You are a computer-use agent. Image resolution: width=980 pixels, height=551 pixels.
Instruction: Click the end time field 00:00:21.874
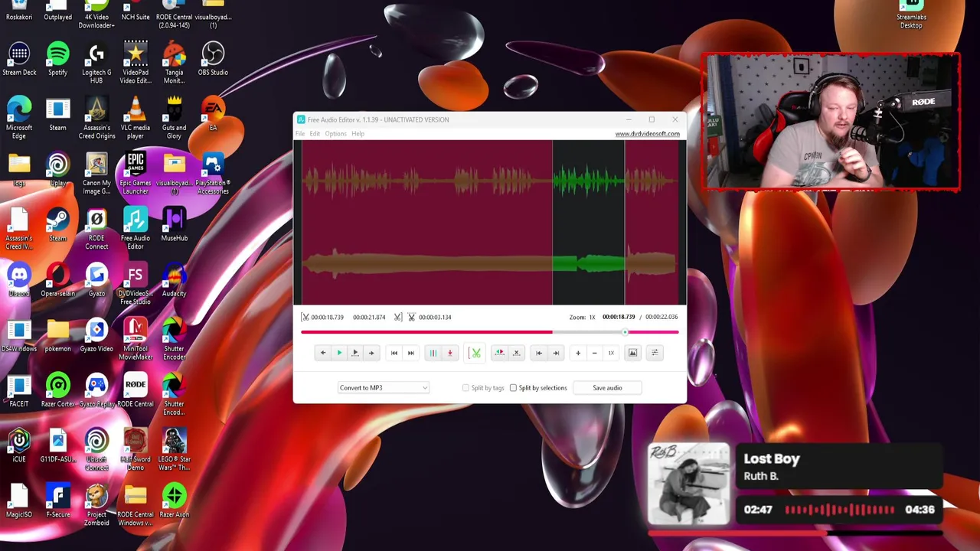point(369,317)
